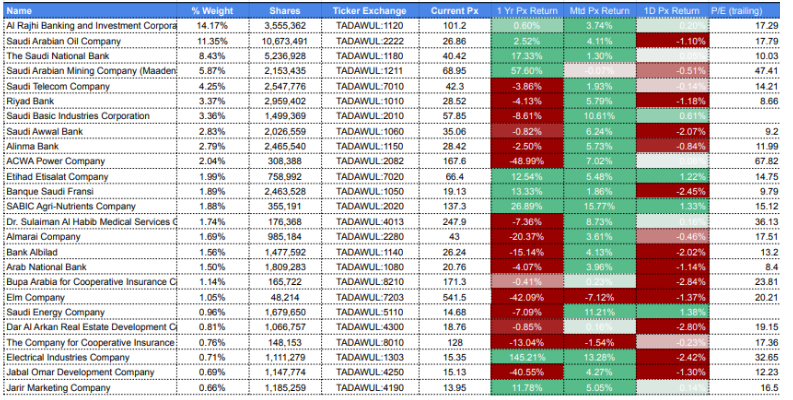The height and width of the screenshot is (400, 793).
Task: Click the 14.17% weight cell
Action: coord(213,26)
